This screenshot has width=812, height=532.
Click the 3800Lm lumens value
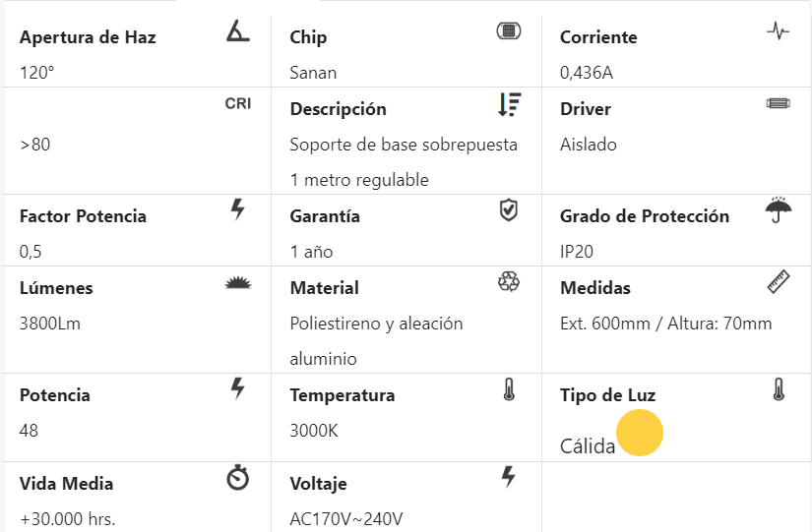[x=49, y=324]
